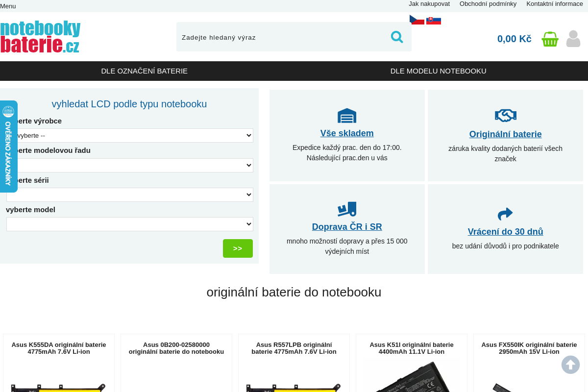Click the notebooky baterie.cz logo
This screenshot has width=588, height=392.
[x=40, y=37]
